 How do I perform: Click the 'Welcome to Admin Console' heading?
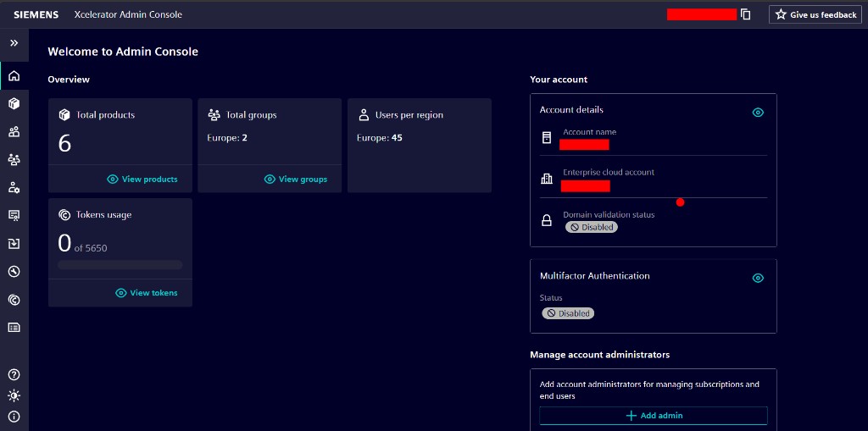click(x=123, y=52)
